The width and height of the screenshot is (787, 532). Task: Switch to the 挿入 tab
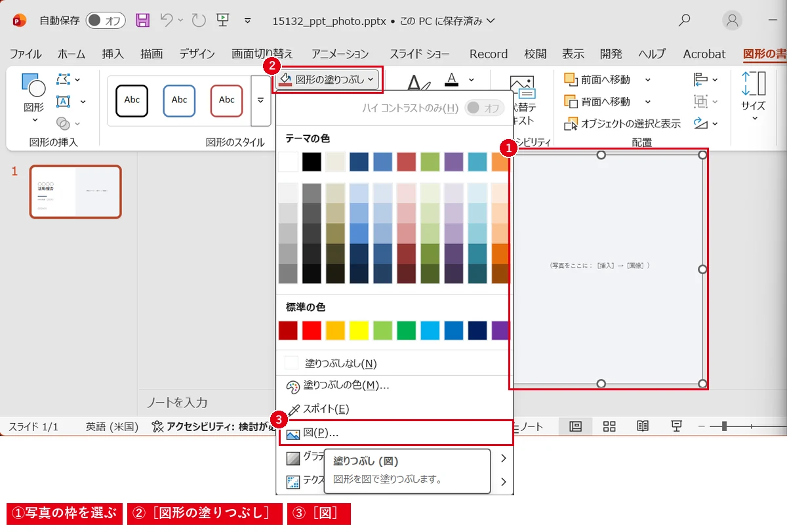pos(113,54)
